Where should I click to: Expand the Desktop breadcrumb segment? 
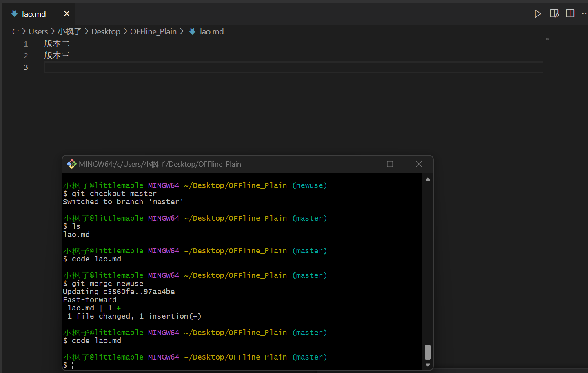[106, 31]
